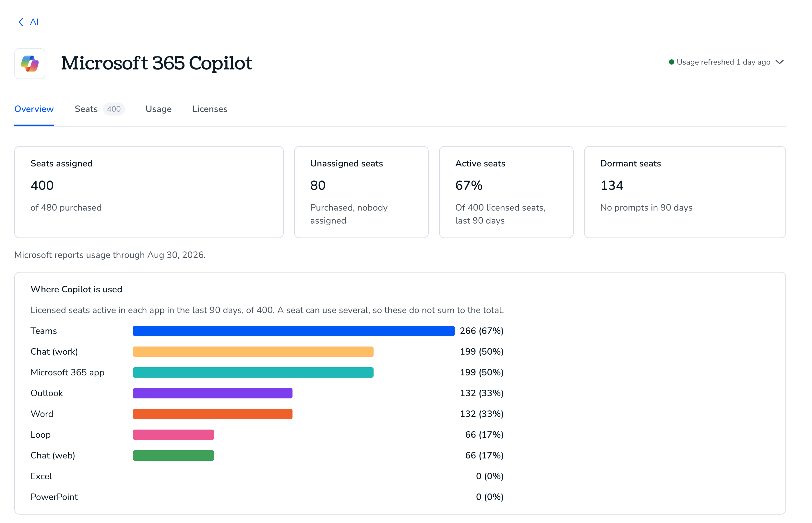Open the AI breadcrumb link

tap(34, 22)
